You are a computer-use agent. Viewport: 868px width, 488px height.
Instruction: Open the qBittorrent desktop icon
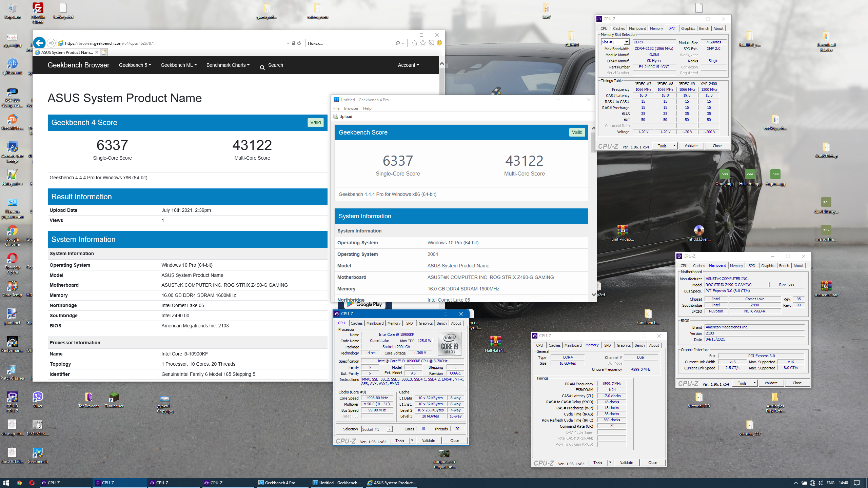click(13, 66)
